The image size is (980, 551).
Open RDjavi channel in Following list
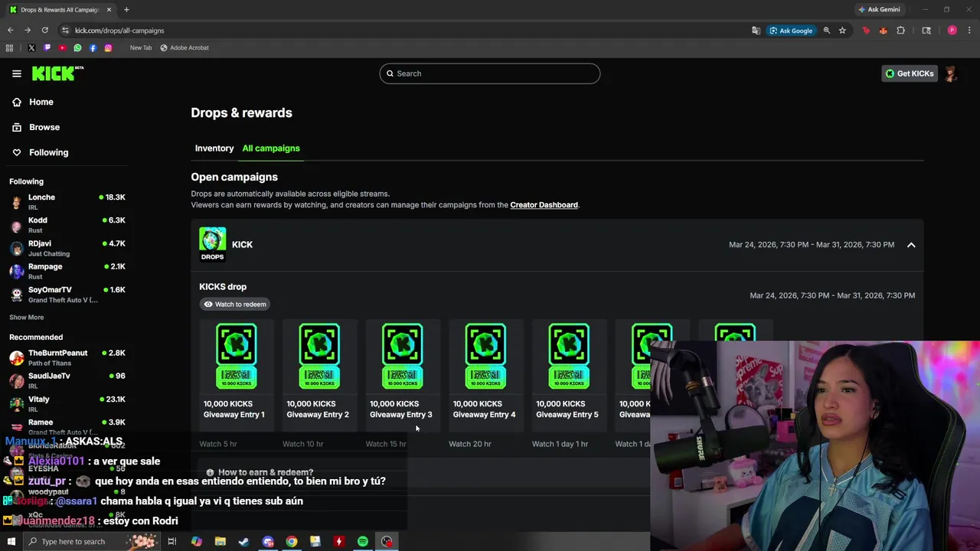pos(67,248)
